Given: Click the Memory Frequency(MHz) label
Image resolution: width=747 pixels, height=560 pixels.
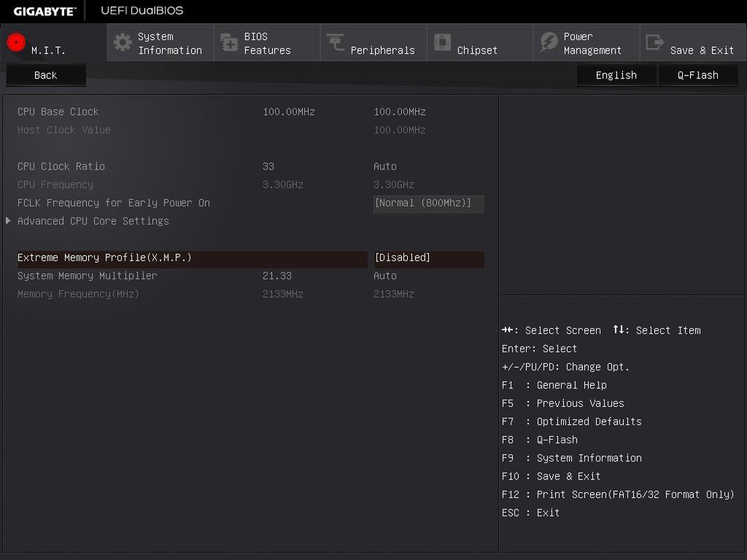Looking at the screenshot, I should 78,294.
